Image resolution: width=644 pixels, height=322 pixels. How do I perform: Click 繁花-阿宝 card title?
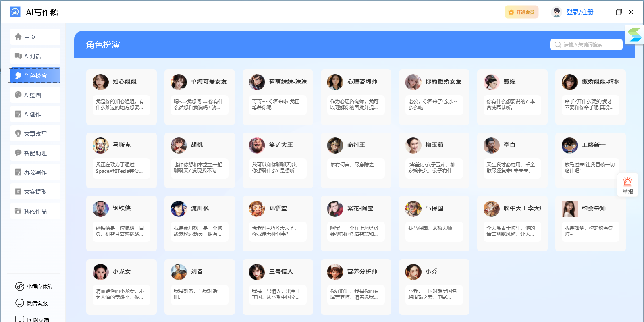point(360,208)
